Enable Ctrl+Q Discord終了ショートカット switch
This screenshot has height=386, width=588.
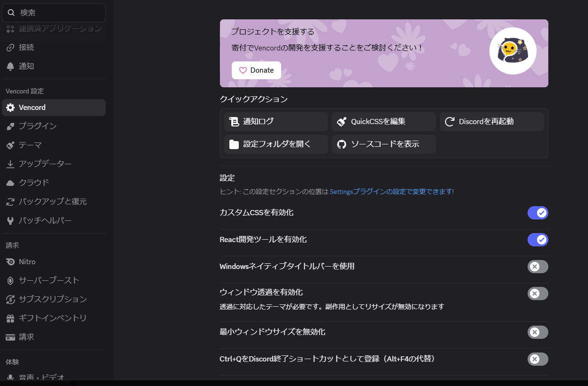pyautogui.click(x=538, y=359)
